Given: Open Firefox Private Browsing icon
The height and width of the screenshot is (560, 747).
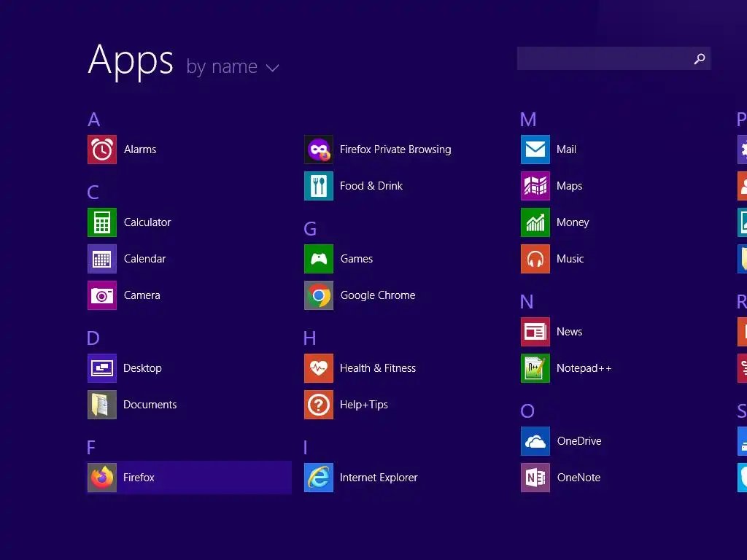Looking at the screenshot, I should pos(319,149).
